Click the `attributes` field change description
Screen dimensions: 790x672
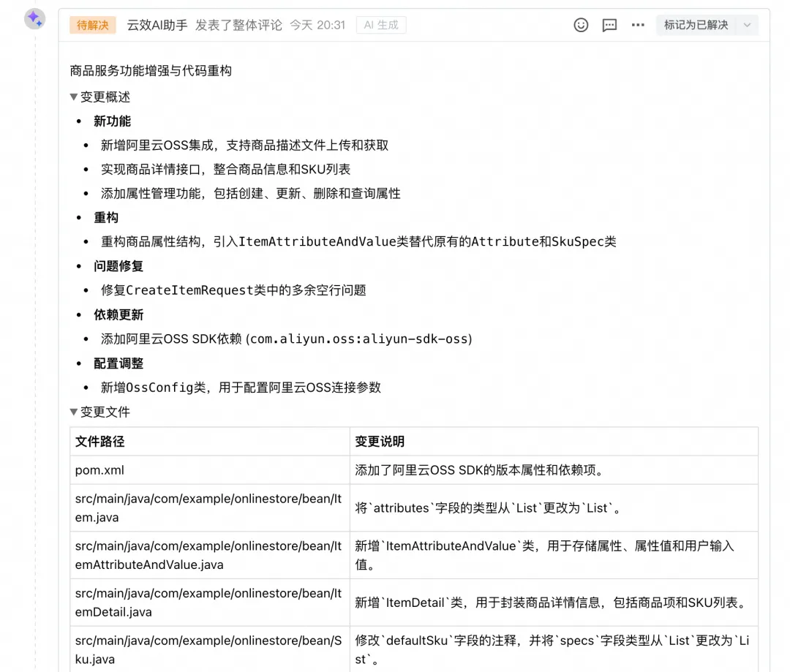pyautogui.click(x=554, y=507)
